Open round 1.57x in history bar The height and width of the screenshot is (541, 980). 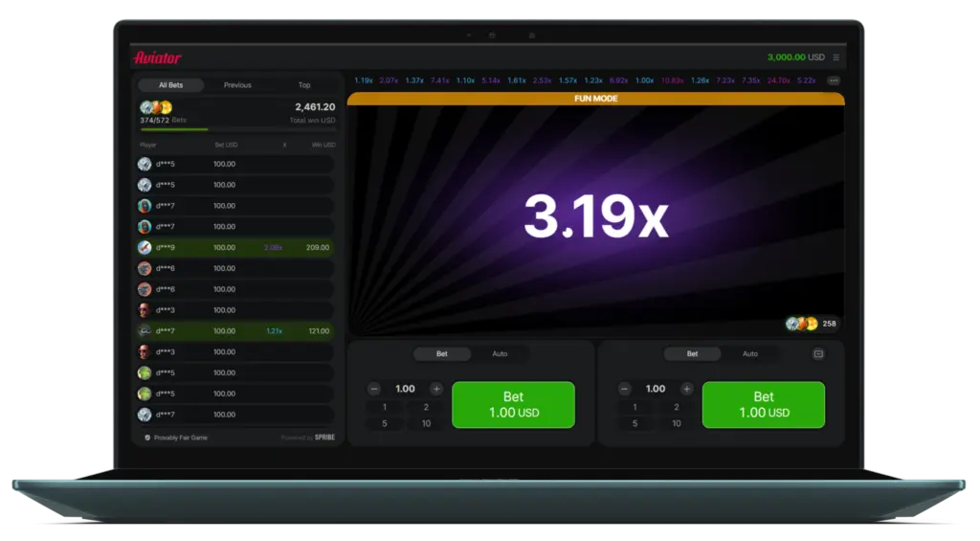568,80
